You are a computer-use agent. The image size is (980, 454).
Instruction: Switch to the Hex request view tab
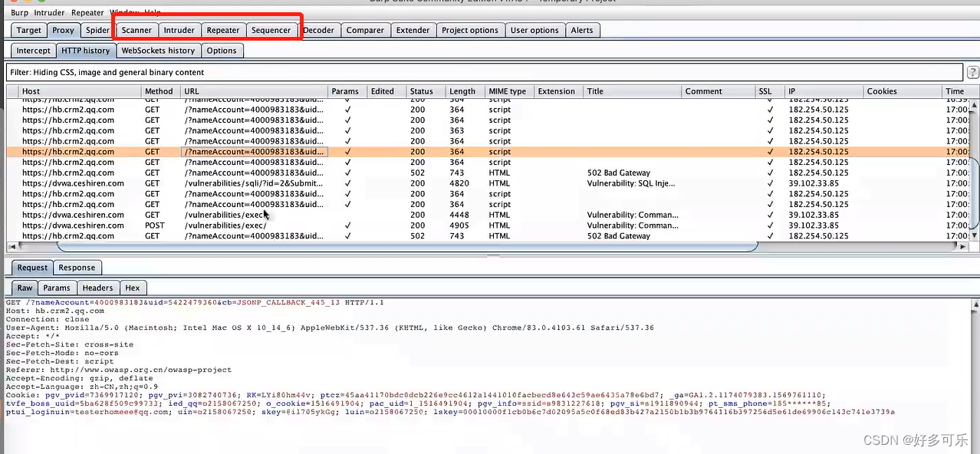(x=133, y=288)
